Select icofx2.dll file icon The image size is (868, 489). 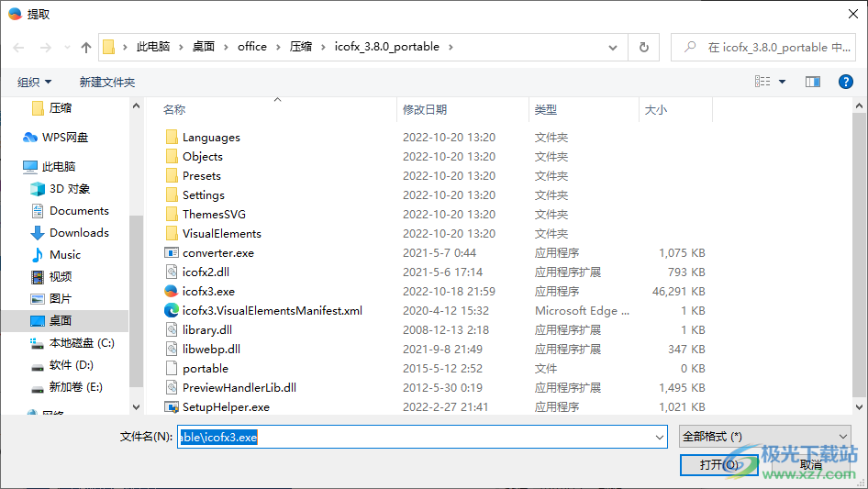[172, 272]
